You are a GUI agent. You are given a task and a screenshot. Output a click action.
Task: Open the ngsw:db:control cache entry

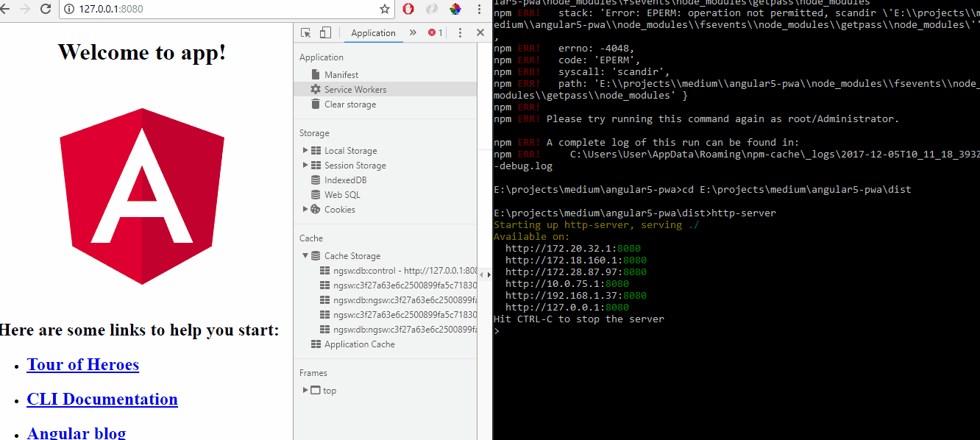[405, 270]
